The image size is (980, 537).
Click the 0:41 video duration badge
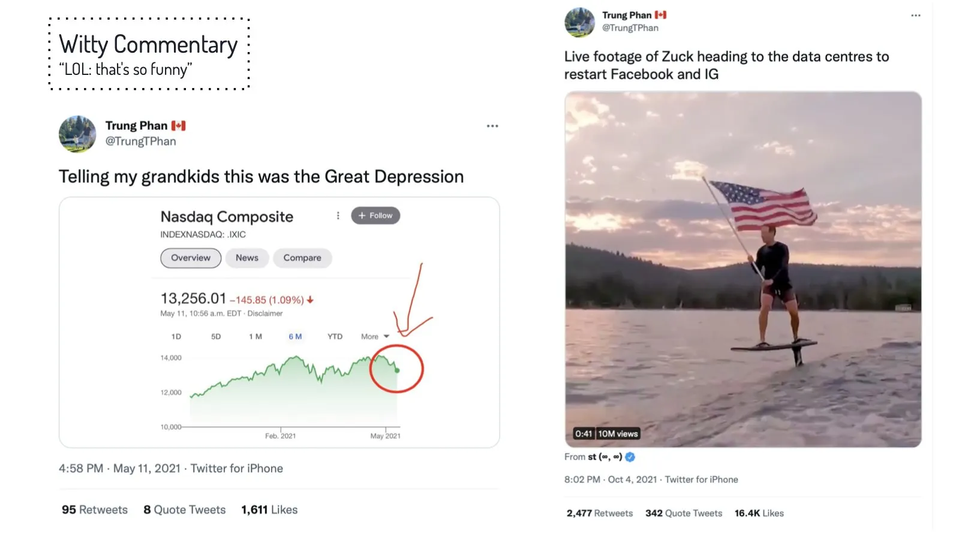[x=584, y=434]
